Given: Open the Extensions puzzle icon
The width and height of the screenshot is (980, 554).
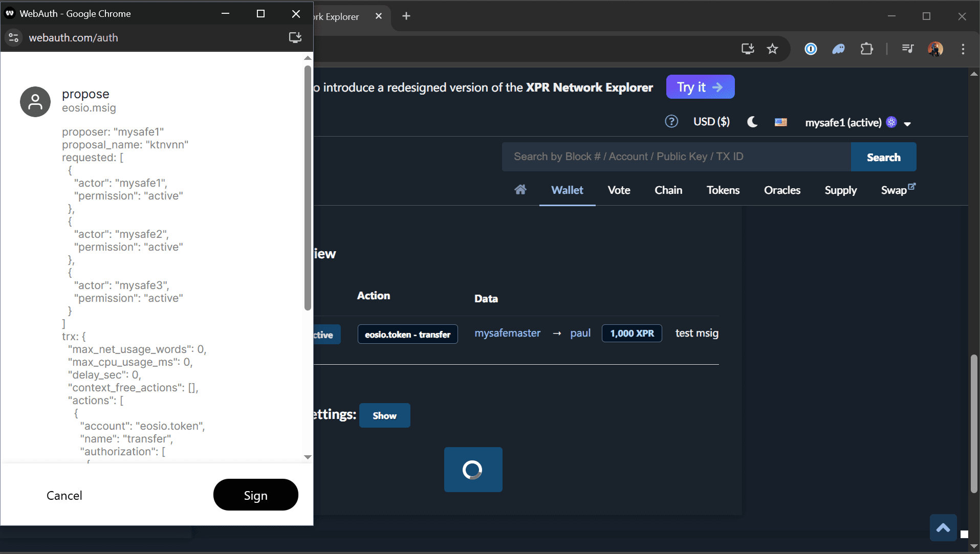Looking at the screenshot, I should click(867, 49).
